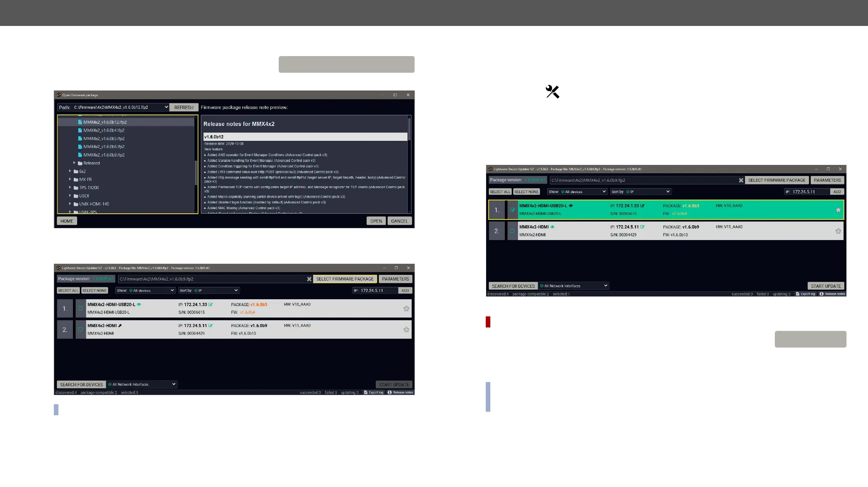This screenshot has height=487, width=868.
Task: Click SELECT ALL in the left updater window
Action: 68,290
